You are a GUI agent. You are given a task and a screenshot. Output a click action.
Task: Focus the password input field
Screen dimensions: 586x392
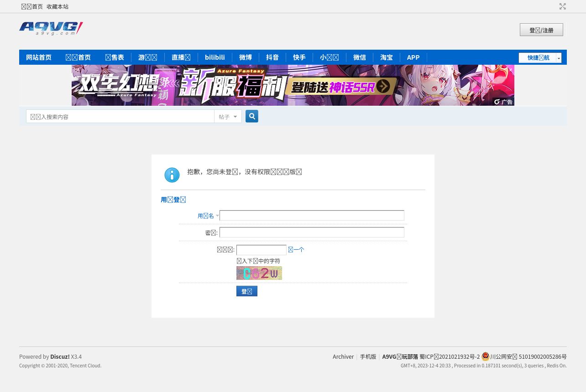[312, 232]
